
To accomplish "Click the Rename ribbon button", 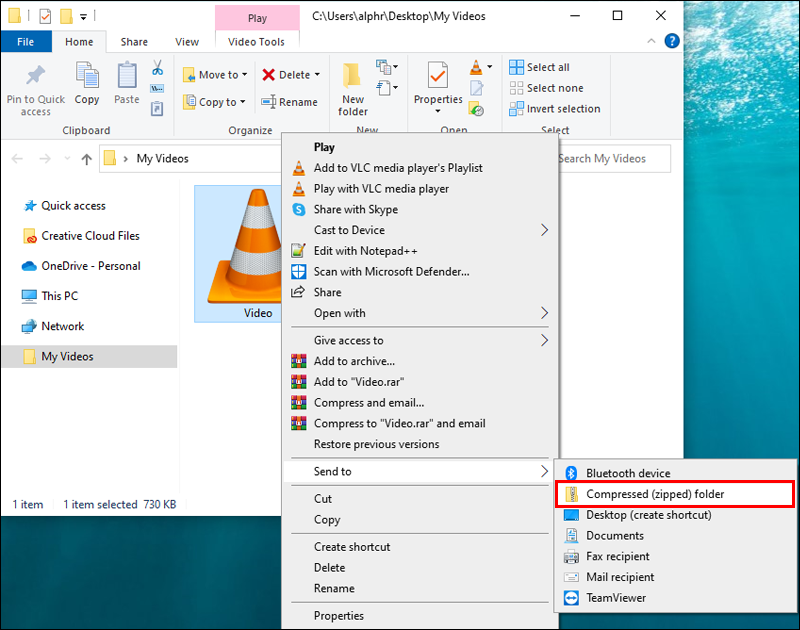I will click(289, 102).
